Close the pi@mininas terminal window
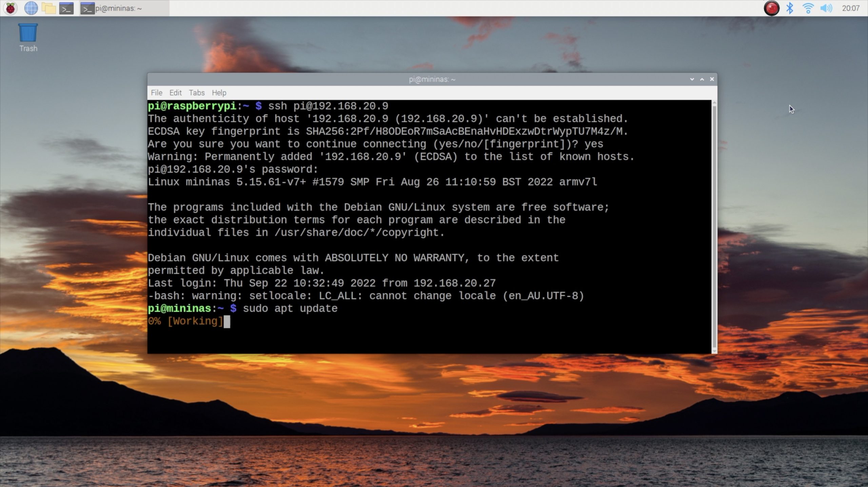This screenshot has height=487, width=868. [712, 79]
